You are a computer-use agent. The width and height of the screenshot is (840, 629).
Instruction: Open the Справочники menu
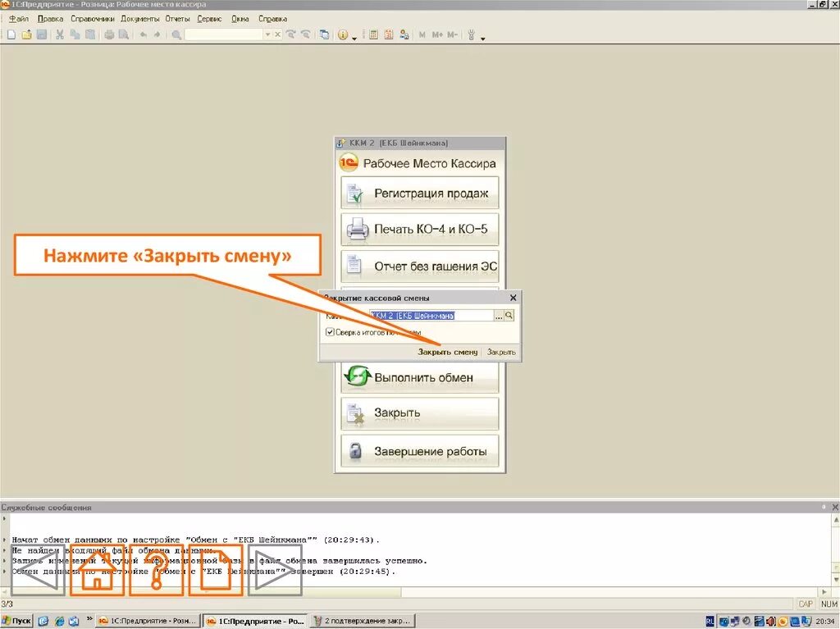pyautogui.click(x=93, y=19)
